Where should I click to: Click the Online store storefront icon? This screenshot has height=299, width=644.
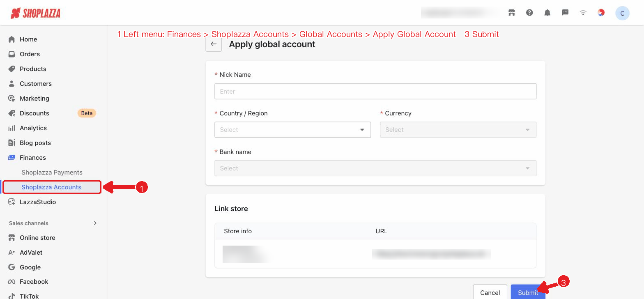coord(11,238)
